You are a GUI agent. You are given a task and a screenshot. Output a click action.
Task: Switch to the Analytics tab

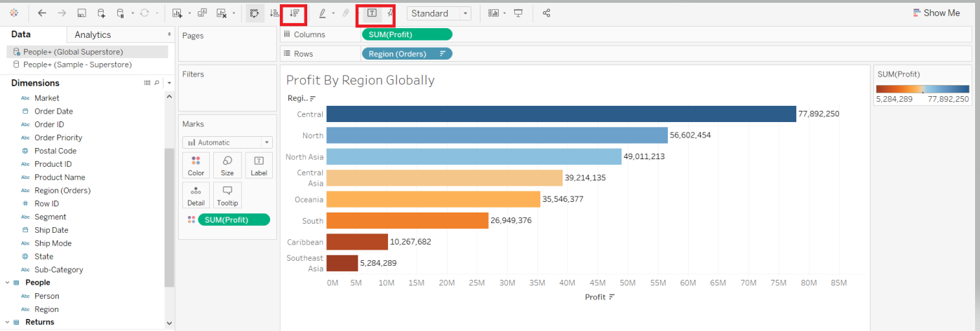coord(93,34)
